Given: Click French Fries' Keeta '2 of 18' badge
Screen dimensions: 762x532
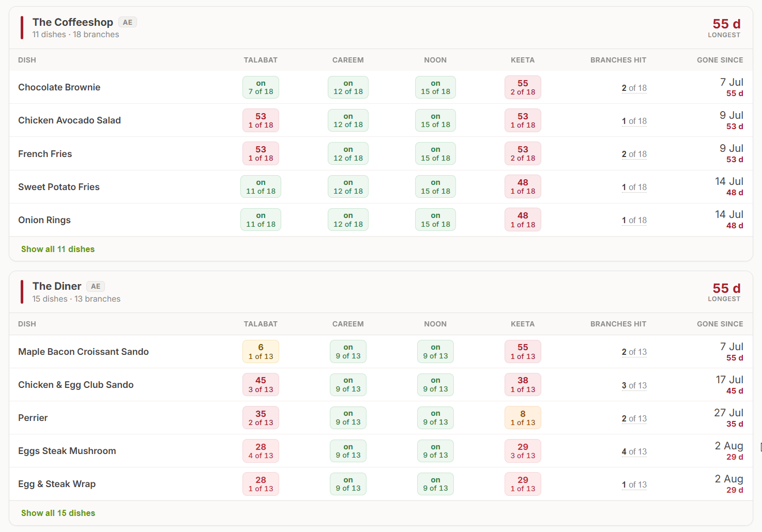Looking at the screenshot, I should tap(523, 153).
